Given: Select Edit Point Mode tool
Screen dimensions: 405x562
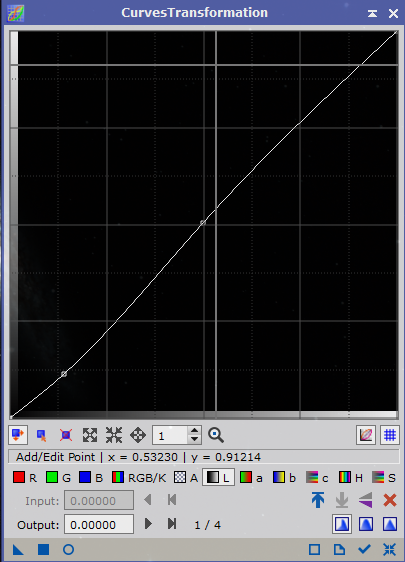Looking at the screenshot, I should tap(18, 435).
